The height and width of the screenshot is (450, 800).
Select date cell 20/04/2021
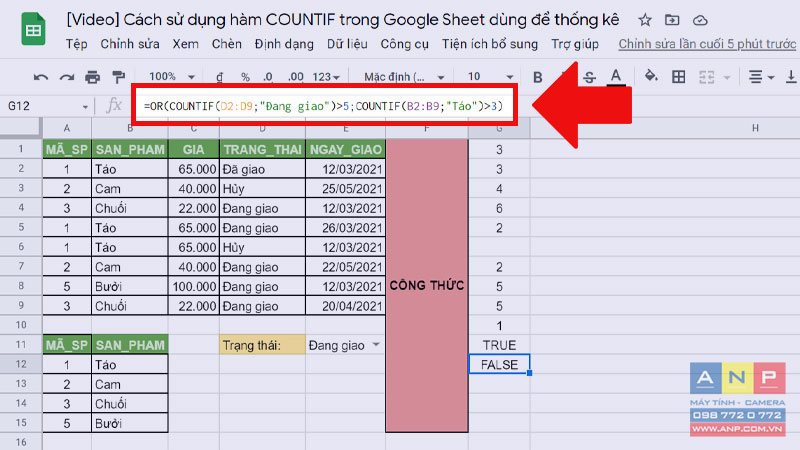coord(345,306)
